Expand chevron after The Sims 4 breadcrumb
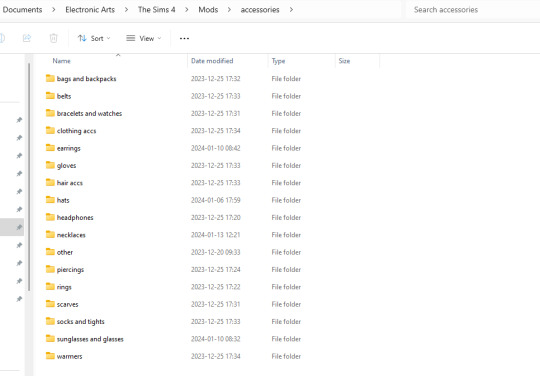 [x=187, y=10]
